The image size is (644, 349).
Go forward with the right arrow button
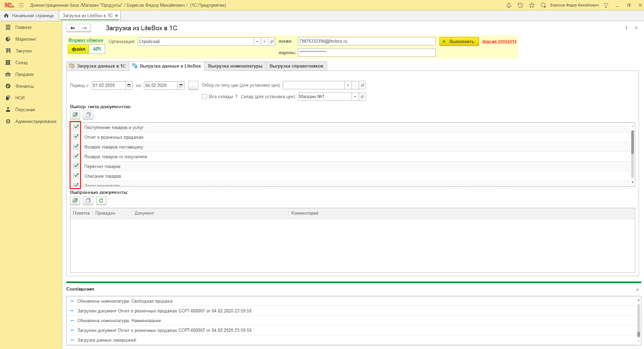(x=85, y=28)
